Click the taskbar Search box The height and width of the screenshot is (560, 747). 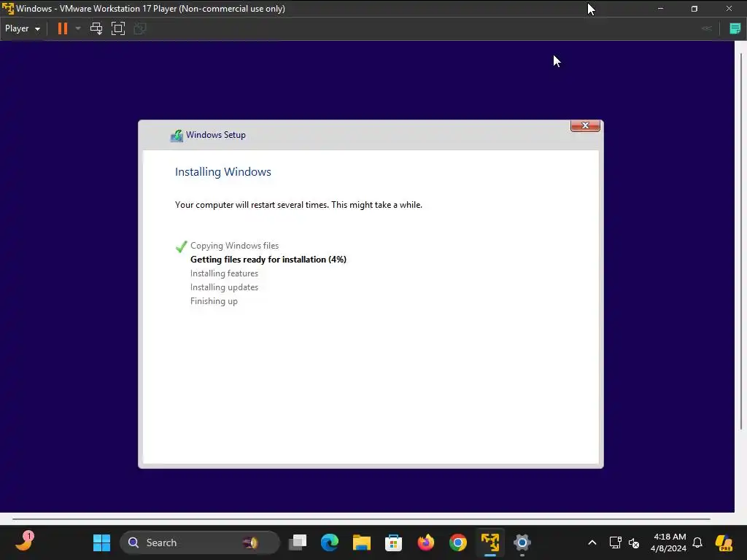[x=200, y=542]
